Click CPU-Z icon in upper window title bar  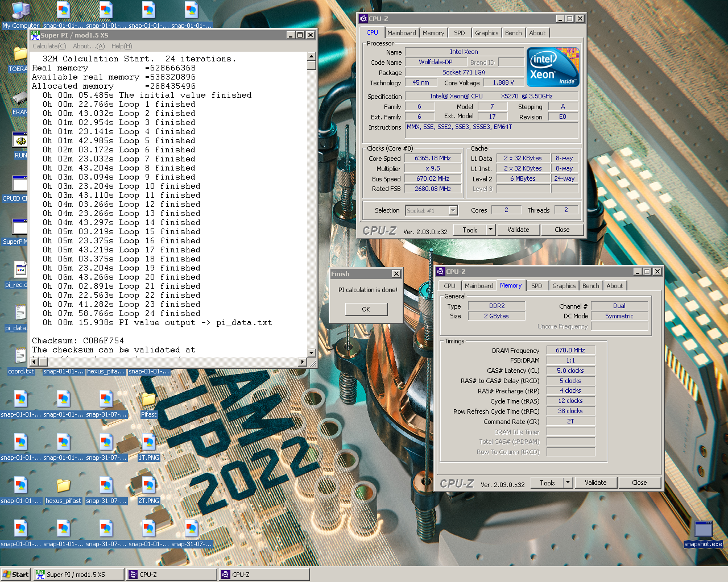click(363, 19)
